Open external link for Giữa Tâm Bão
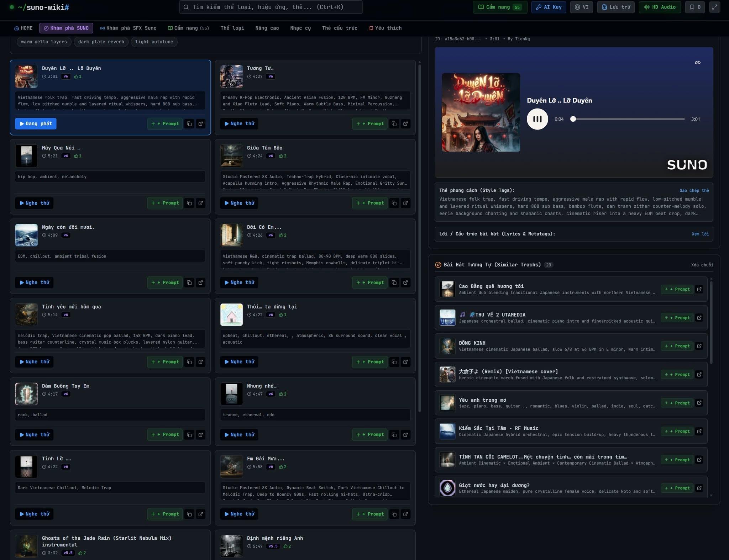The width and height of the screenshot is (729, 560). pos(405,203)
